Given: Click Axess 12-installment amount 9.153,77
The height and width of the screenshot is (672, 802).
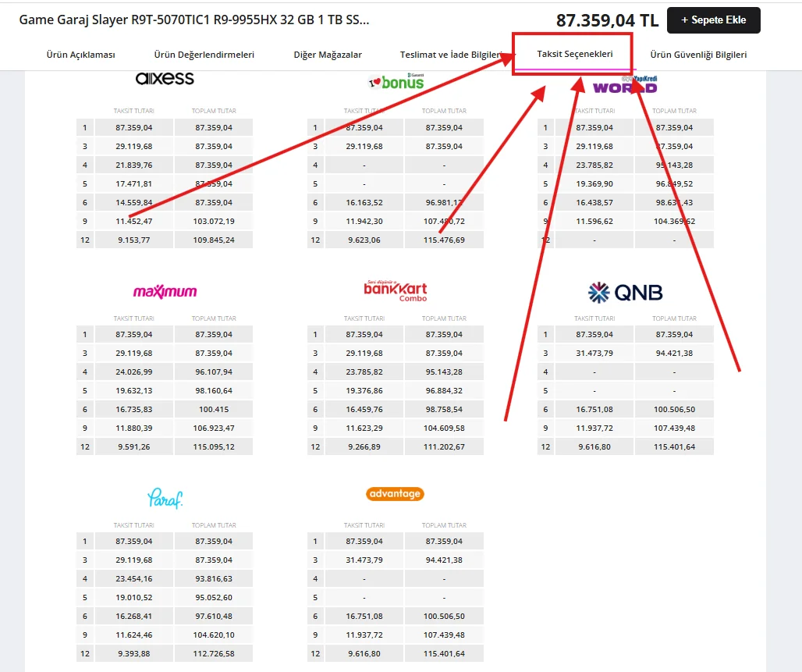Looking at the screenshot, I should [x=134, y=240].
